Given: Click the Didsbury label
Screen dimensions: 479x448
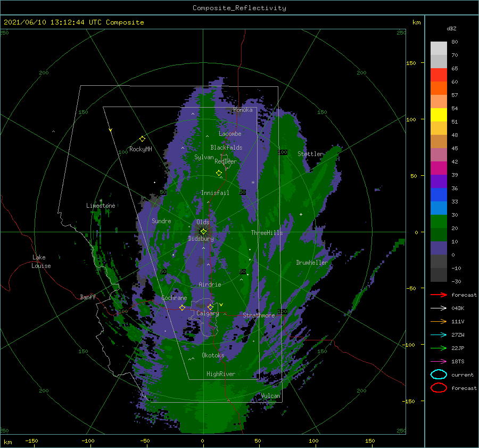Looking at the screenshot, I should [201, 239].
